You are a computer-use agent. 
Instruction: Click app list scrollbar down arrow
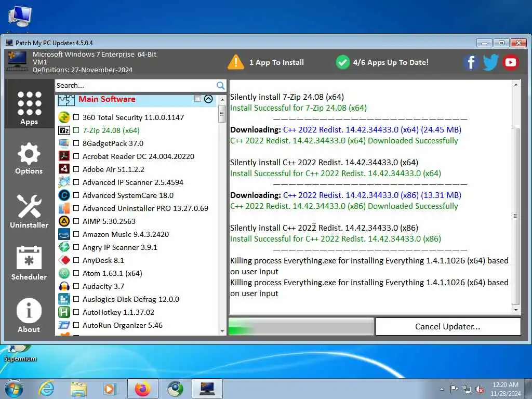coord(222,331)
